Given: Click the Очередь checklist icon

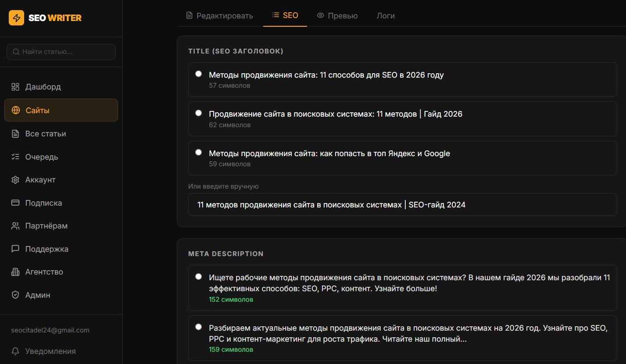Looking at the screenshot, I should 15,157.
